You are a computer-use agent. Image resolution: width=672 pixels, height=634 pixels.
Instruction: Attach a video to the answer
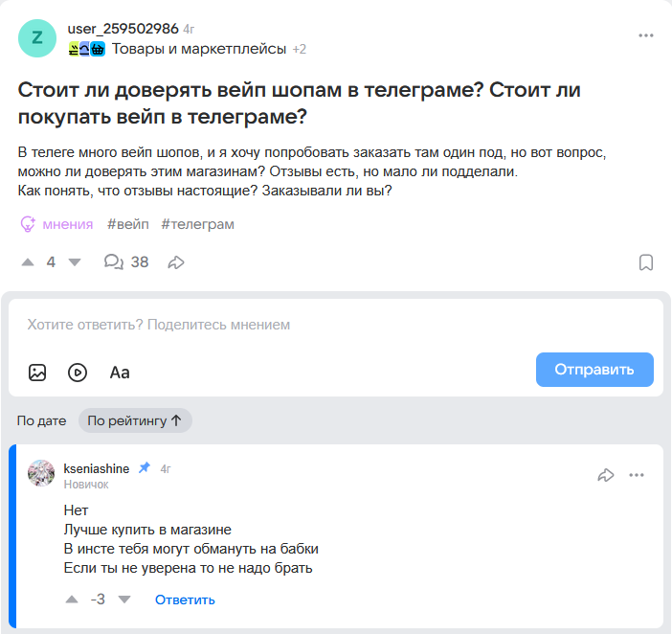coord(78,373)
